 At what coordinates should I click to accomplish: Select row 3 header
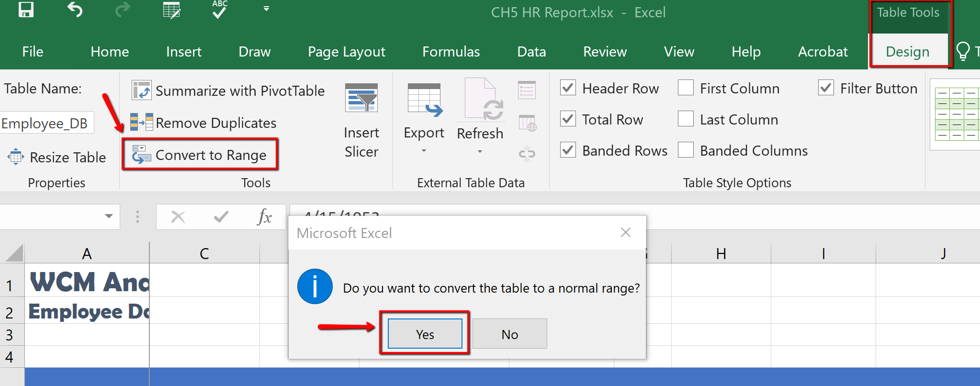click(x=11, y=334)
